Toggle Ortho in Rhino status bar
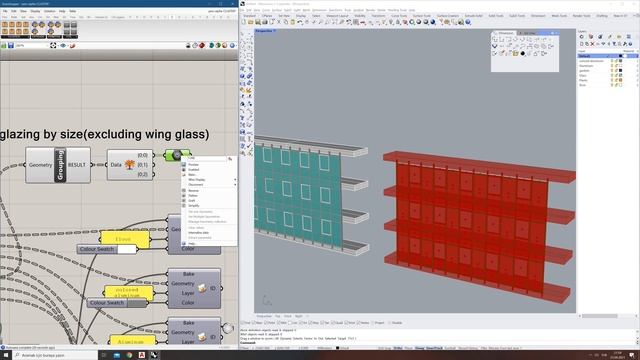The image size is (640, 360). coord(398,348)
